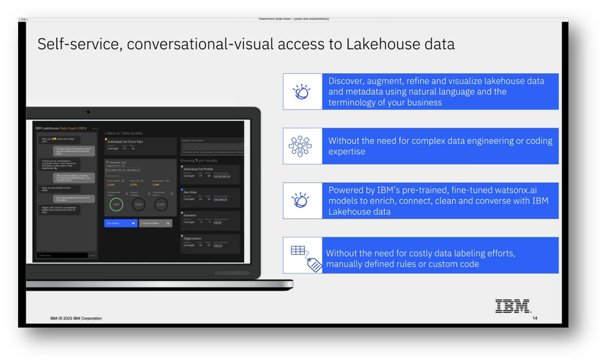Click the Watson icon beside 'Powered by IBM's pre-trained'
Image resolution: width=605 pixels, height=364 pixels.
(301, 201)
